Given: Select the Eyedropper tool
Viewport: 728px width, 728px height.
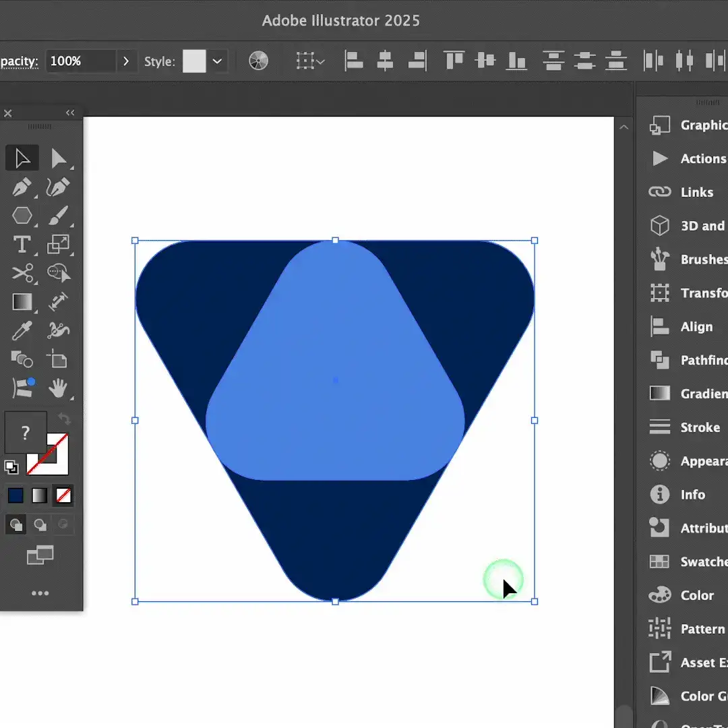Looking at the screenshot, I should [x=22, y=330].
